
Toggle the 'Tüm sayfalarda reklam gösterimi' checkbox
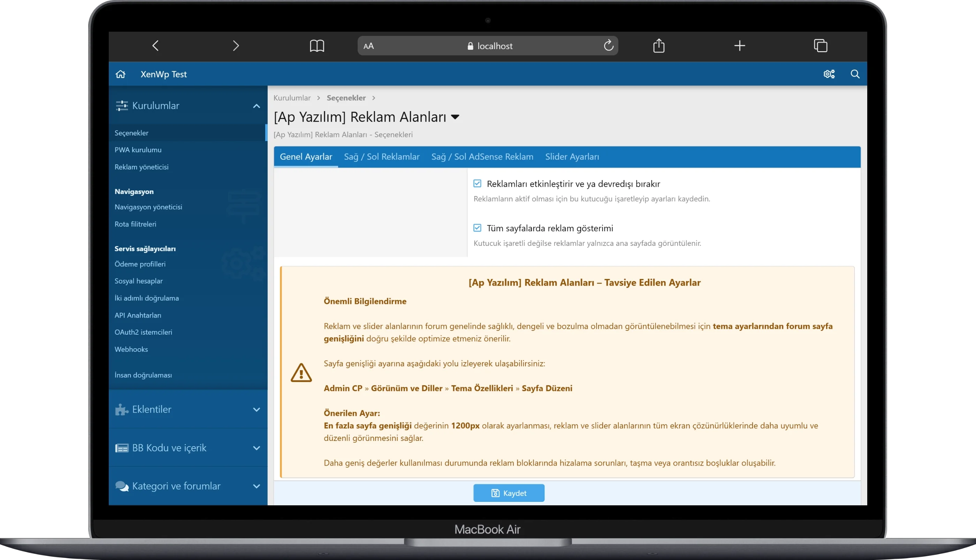pos(477,228)
